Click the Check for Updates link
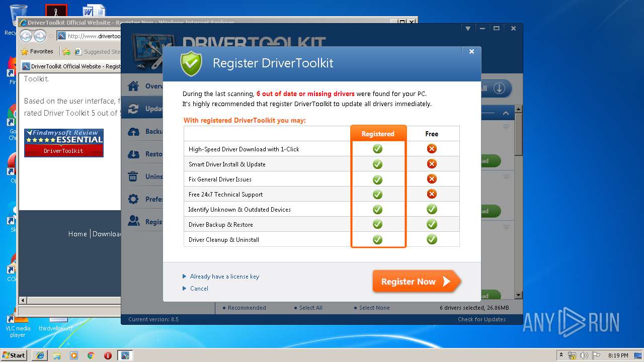This screenshot has height=362, width=644. [x=481, y=319]
